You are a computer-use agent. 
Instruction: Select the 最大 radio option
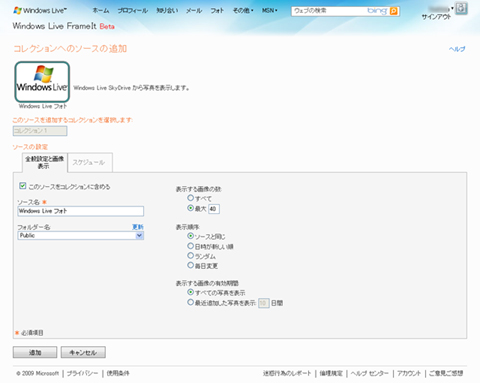(190, 208)
